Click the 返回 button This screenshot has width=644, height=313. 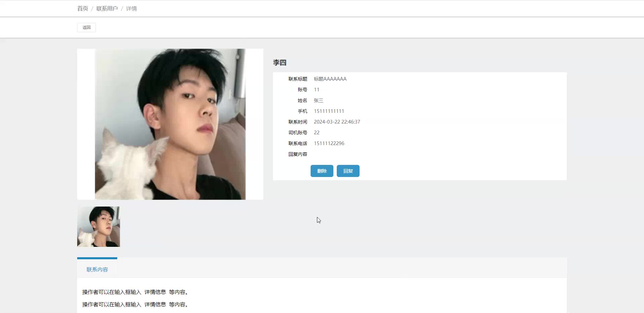click(x=87, y=28)
